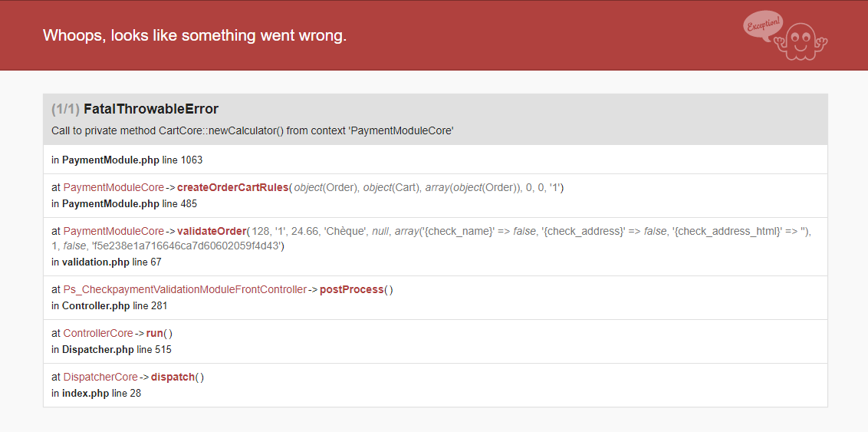This screenshot has height=432, width=868.
Task: Select the error message about CartCore::newCalculator()
Action: point(252,130)
